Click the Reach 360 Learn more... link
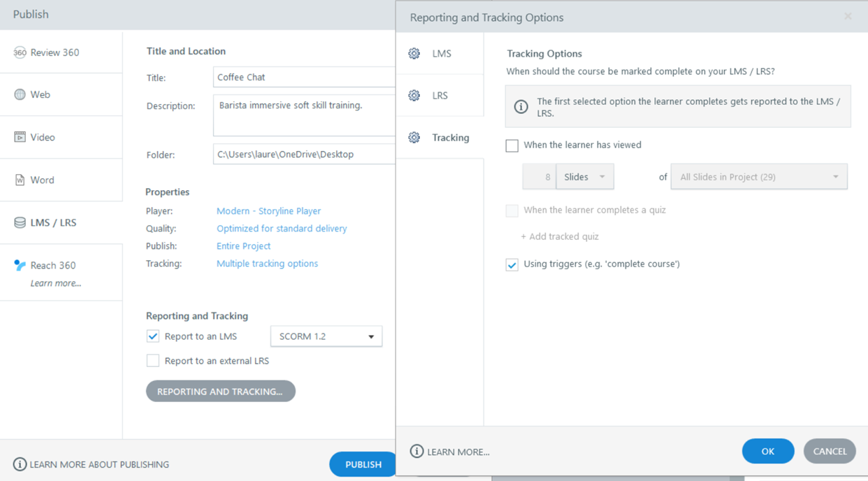This screenshot has height=481, width=868. pyautogui.click(x=56, y=283)
